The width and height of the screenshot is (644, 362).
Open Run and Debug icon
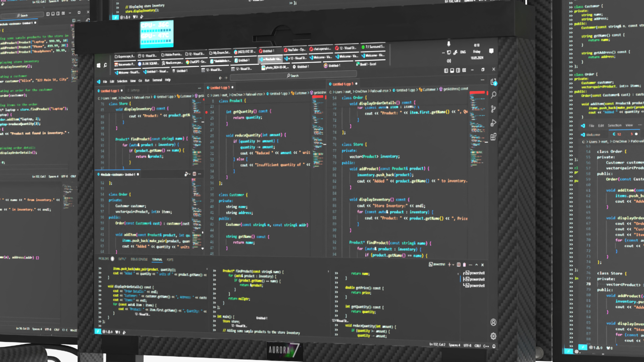[x=493, y=123]
